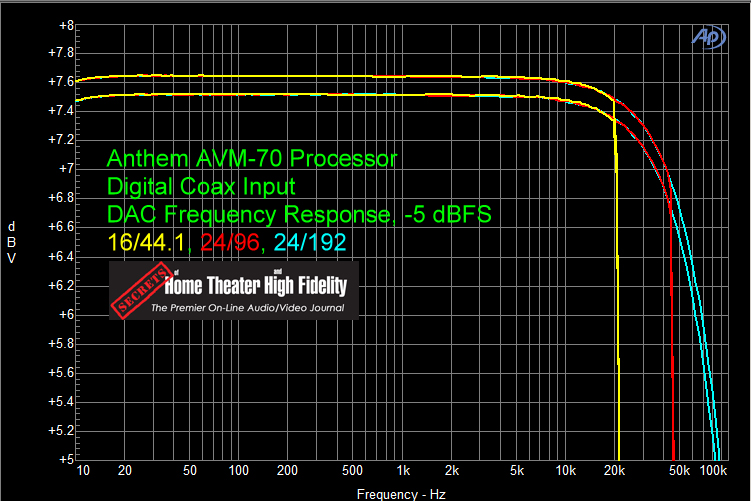
Task: Click the 10 tick on the frequency axis
Action: (82, 471)
